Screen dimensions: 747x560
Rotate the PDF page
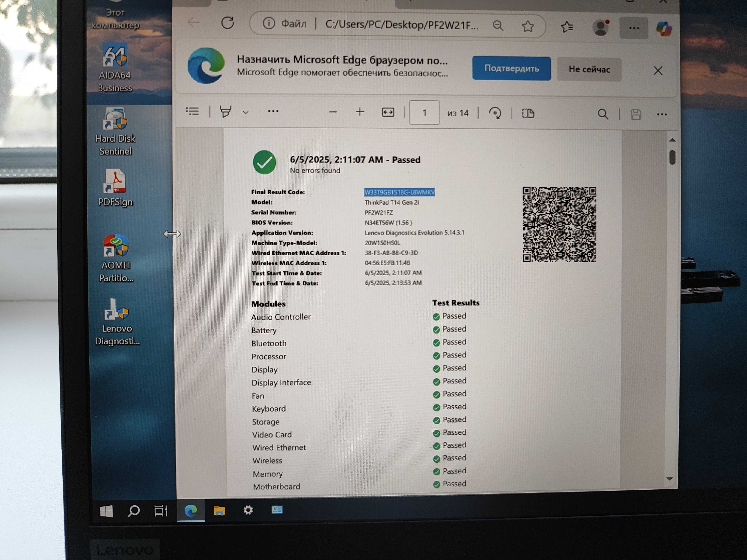(x=495, y=113)
